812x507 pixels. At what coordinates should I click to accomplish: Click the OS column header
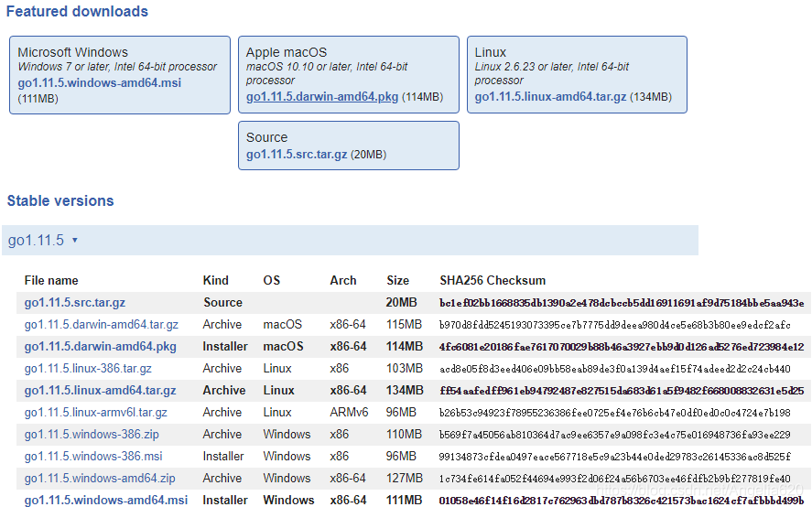pyautogui.click(x=272, y=281)
